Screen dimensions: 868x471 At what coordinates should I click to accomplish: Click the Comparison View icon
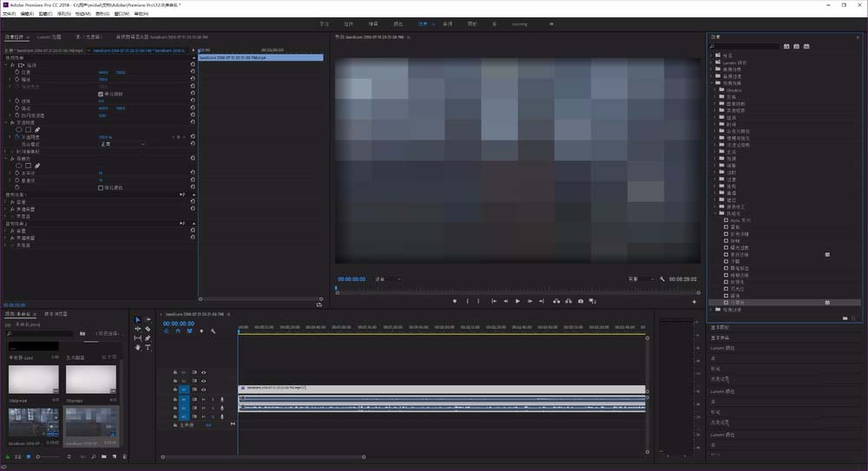click(592, 301)
